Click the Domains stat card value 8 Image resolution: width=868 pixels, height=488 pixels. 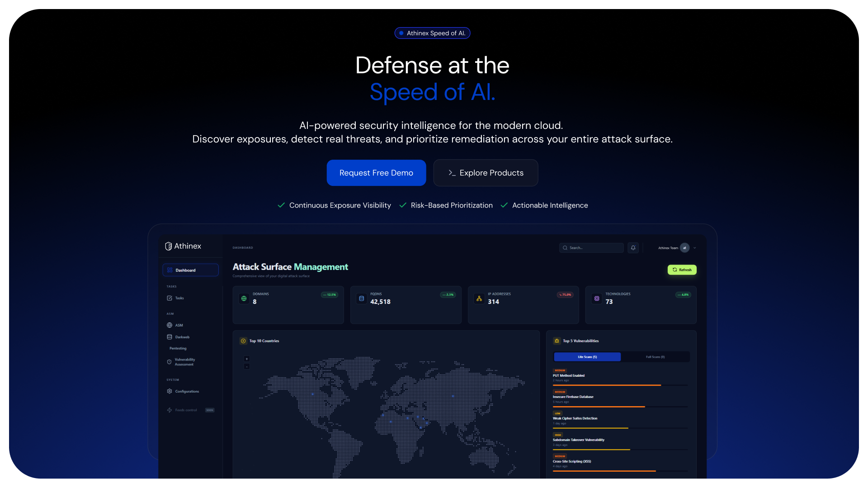255,302
